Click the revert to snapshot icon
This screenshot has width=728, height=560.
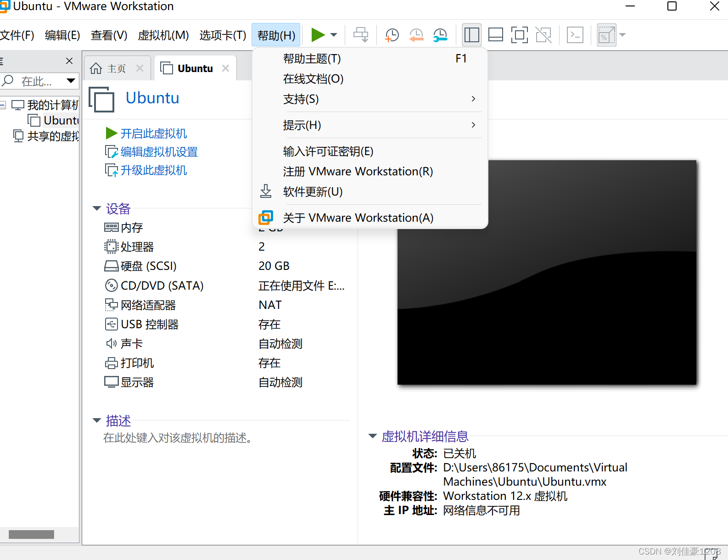[x=416, y=35]
